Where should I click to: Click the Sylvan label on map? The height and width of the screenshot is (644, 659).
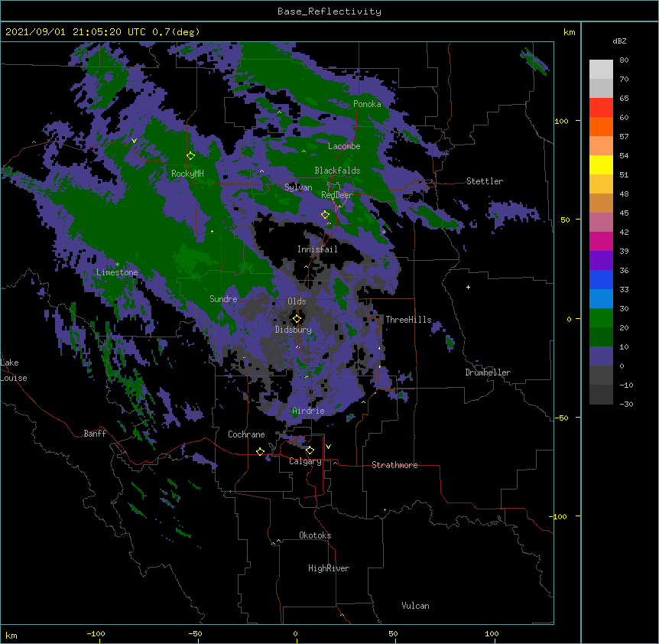pyautogui.click(x=298, y=187)
